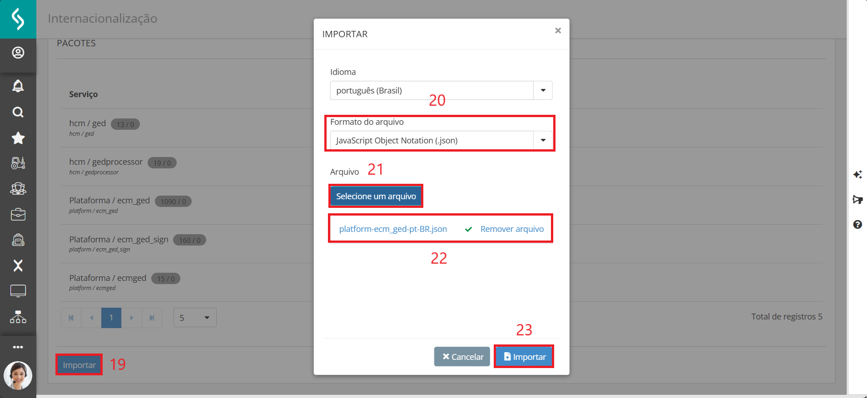This screenshot has height=398, width=868.
Task: Open favorites star icon
Action: pos(18,138)
